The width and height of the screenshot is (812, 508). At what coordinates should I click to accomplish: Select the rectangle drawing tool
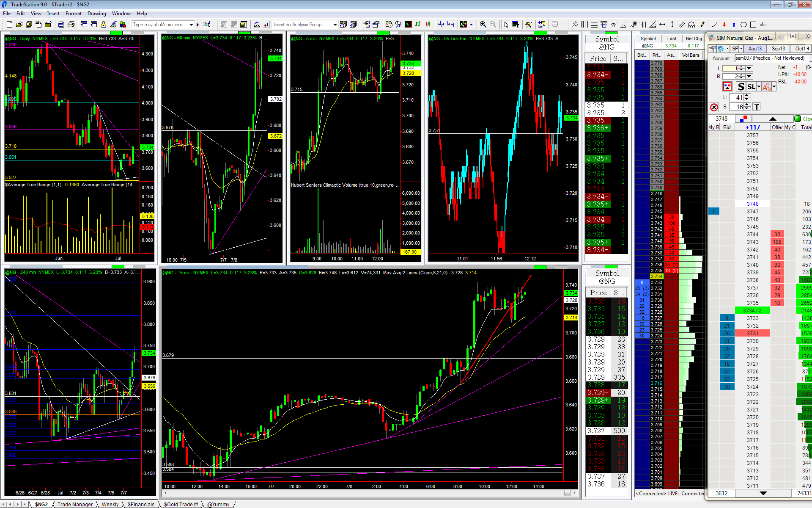[x=753, y=25]
